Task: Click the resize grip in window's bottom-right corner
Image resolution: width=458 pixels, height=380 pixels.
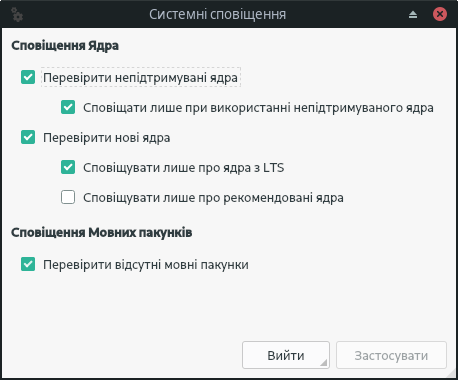Action: 451,373
